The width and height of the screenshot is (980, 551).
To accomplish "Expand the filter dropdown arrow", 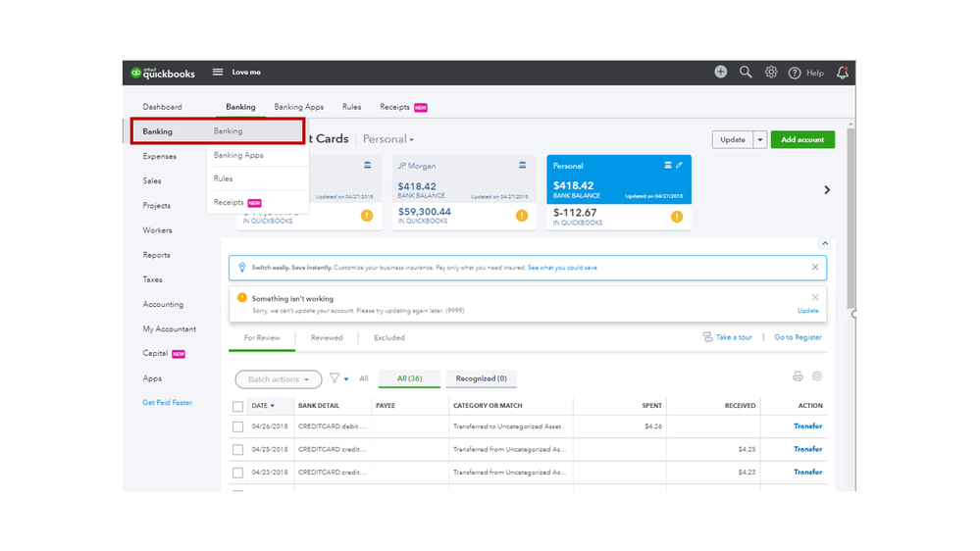I will click(346, 379).
